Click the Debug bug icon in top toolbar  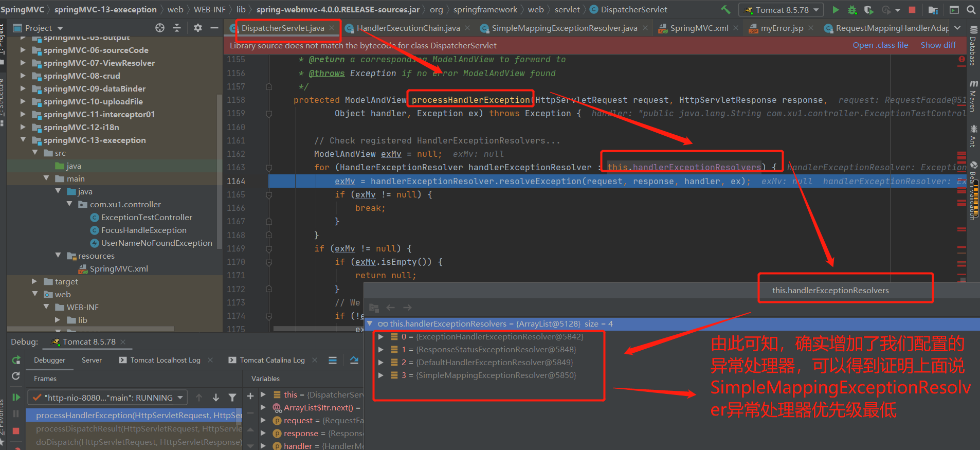click(x=852, y=10)
